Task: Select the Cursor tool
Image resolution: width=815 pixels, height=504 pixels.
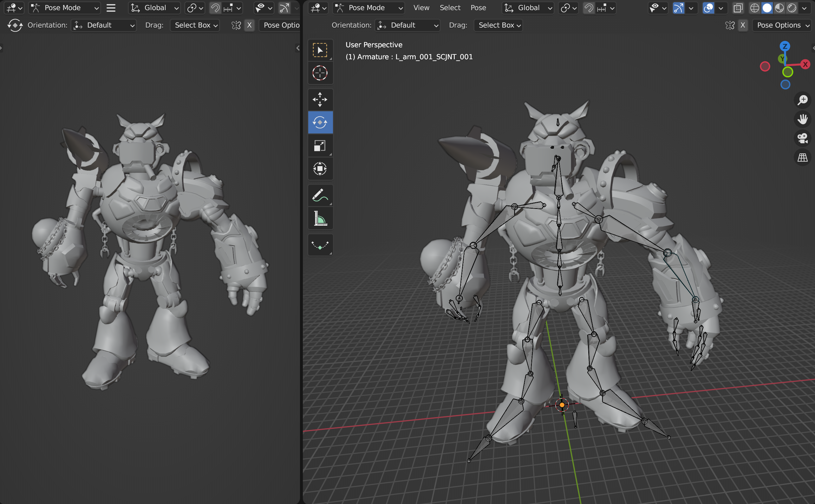Action: (320, 73)
